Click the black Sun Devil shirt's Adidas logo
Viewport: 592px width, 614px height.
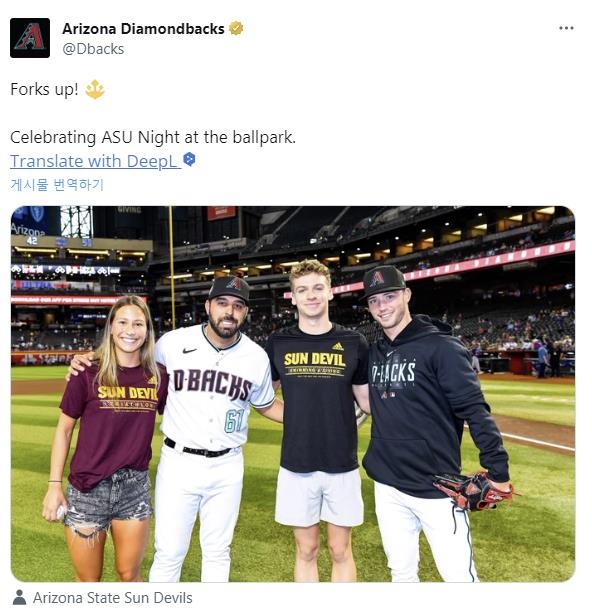338,346
